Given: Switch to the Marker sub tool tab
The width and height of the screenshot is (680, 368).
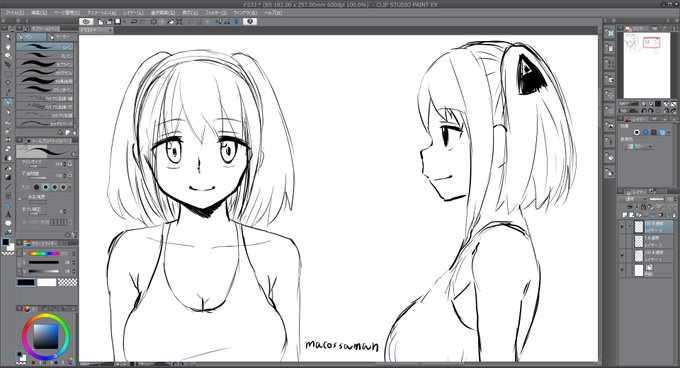Looking at the screenshot, I should tap(62, 37).
